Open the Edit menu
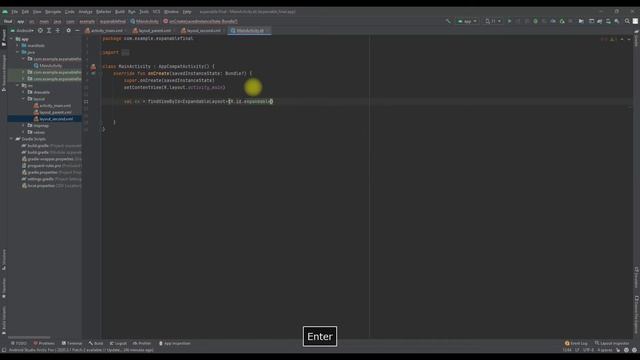The width and height of the screenshot is (640, 360). coord(25,12)
